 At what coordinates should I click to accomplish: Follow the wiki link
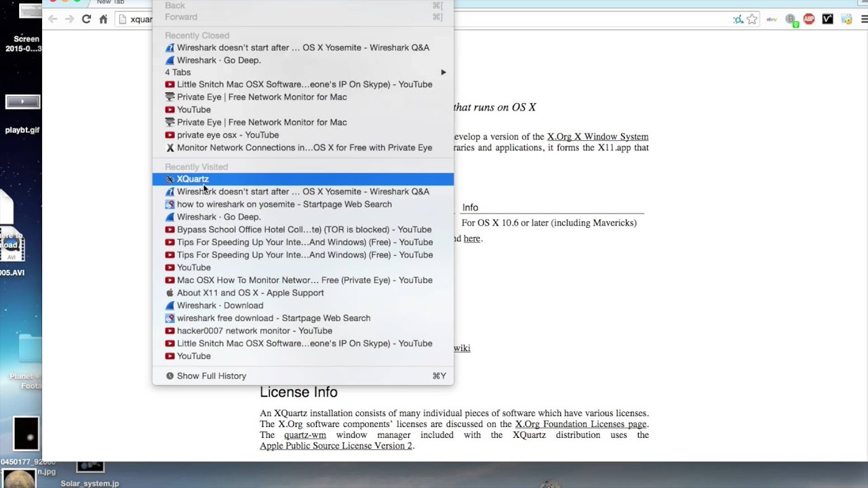[462, 348]
